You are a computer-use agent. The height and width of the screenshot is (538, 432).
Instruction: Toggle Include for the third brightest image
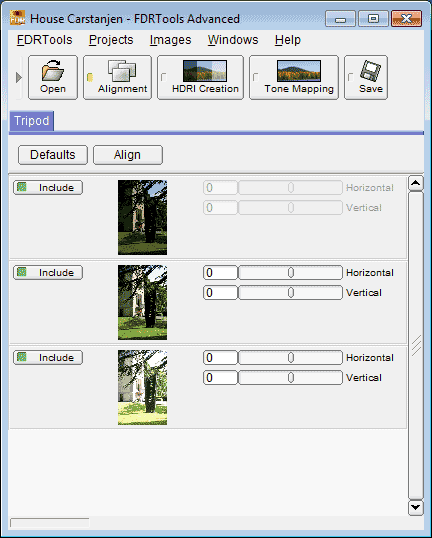click(x=48, y=358)
